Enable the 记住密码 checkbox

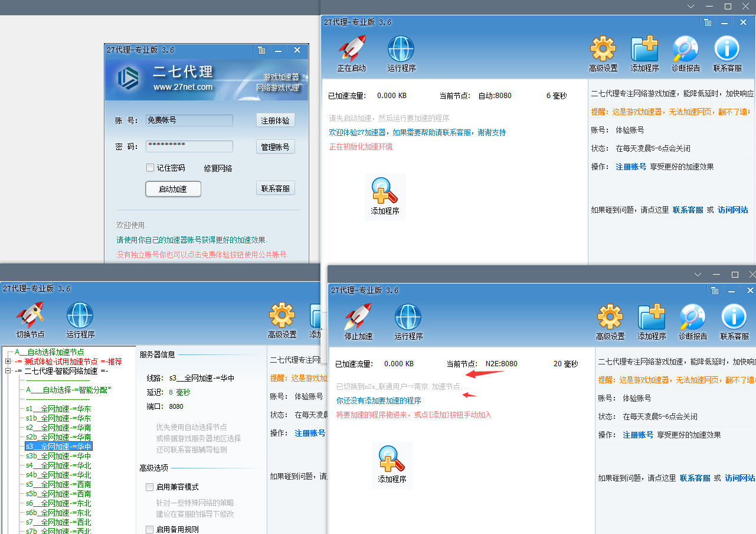(150, 167)
